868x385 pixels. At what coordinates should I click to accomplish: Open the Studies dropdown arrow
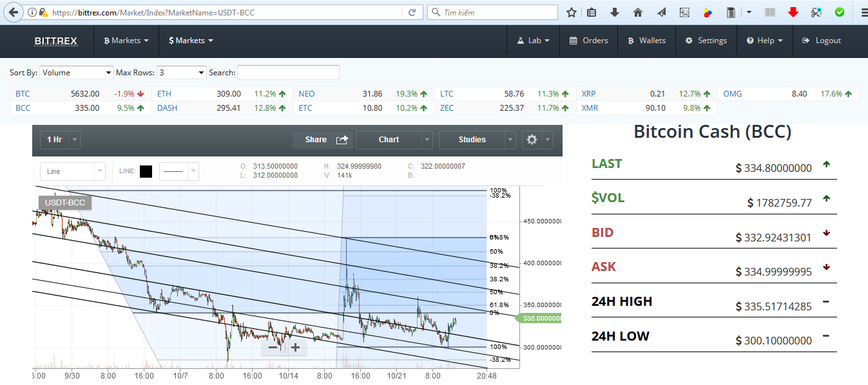510,140
